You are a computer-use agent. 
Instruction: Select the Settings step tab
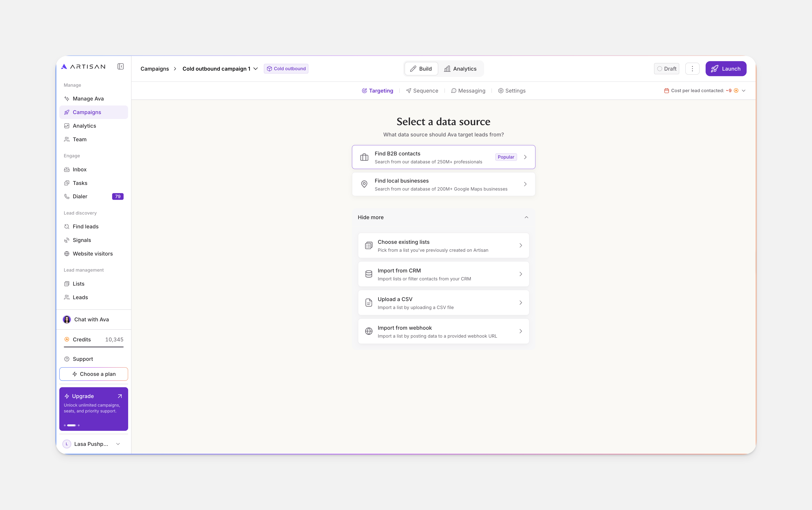512,91
